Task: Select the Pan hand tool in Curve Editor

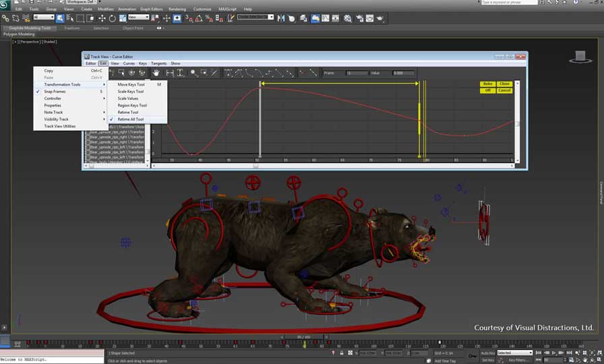Action: point(156,73)
